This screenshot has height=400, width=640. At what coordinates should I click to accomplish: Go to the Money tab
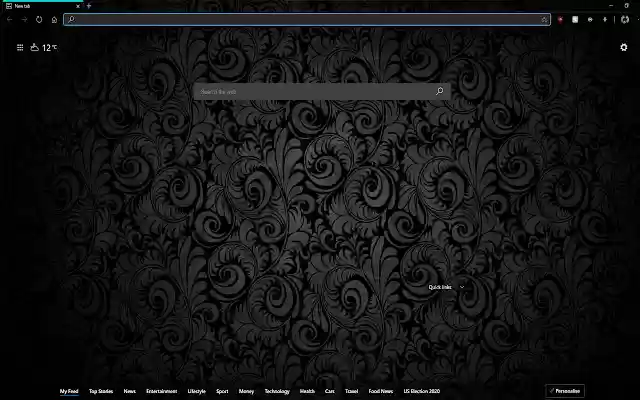click(x=246, y=391)
